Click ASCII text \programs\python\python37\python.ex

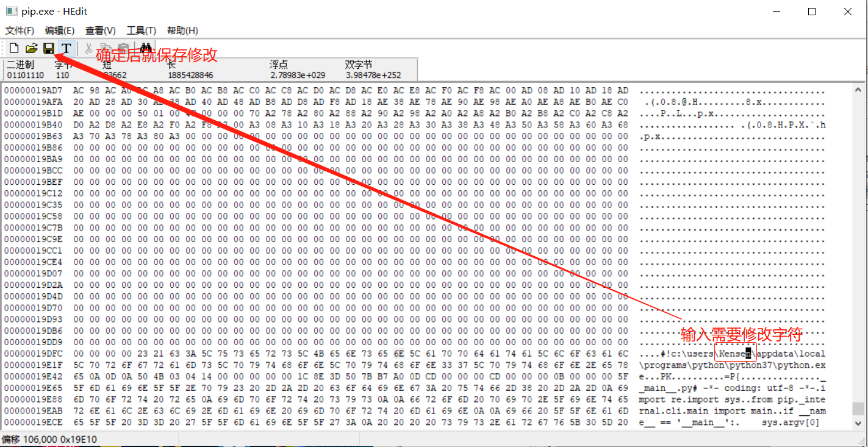click(732, 365)
